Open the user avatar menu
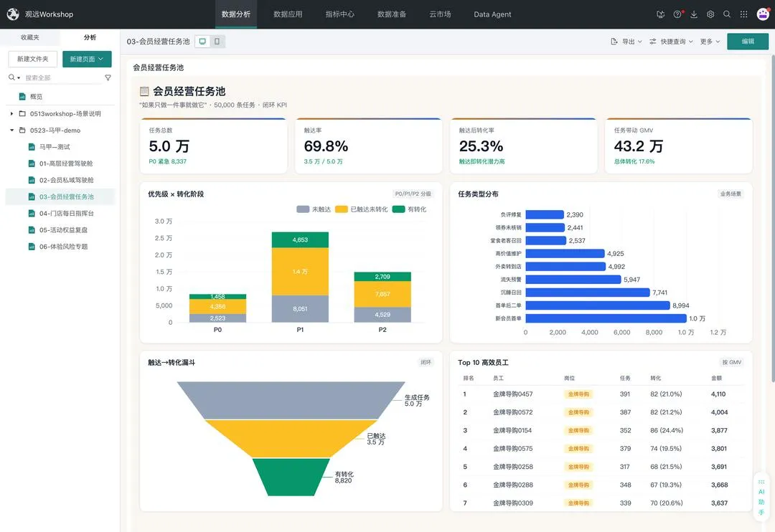Screen dimensions: 775x532 (763, 14)
